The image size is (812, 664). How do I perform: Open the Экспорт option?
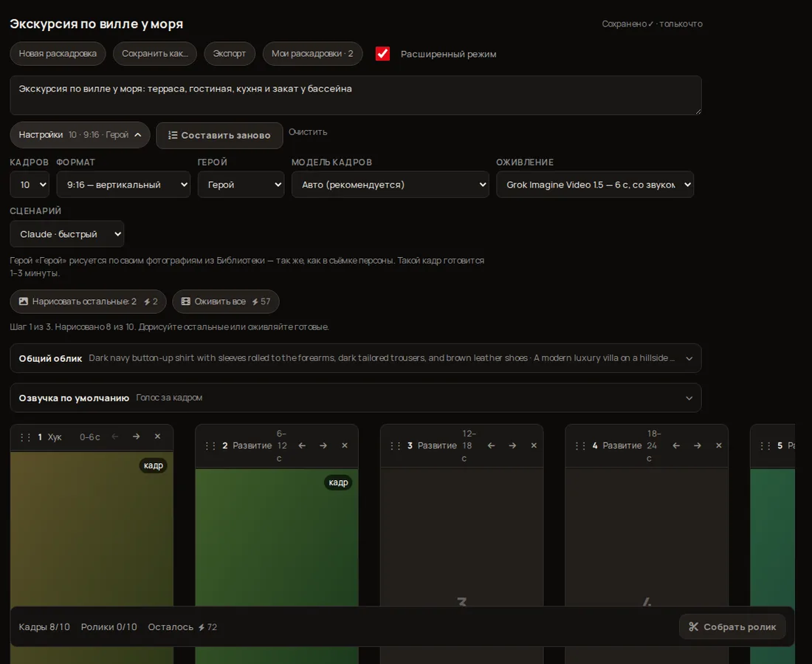[230, 53]
